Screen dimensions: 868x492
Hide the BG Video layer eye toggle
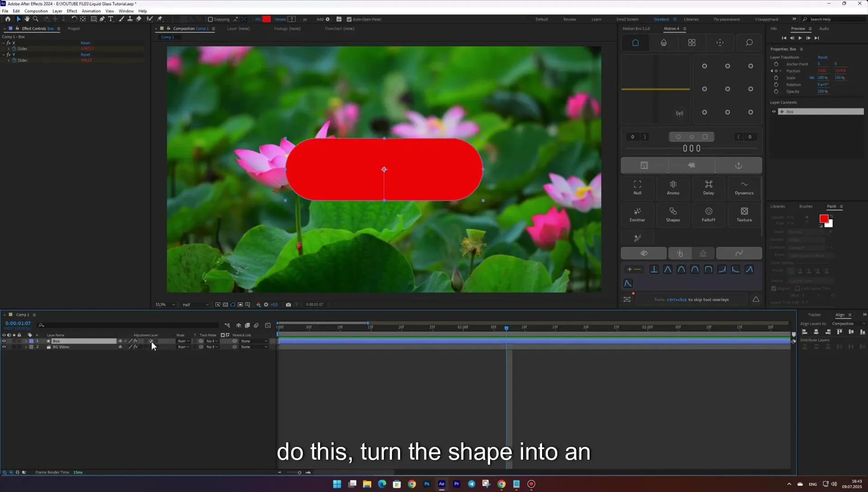click(4, 347)
